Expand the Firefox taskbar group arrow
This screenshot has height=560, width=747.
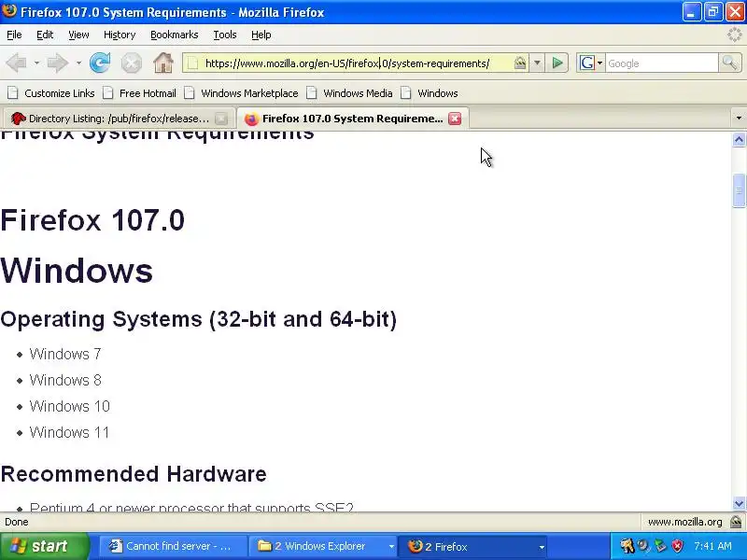pos(542,547)
